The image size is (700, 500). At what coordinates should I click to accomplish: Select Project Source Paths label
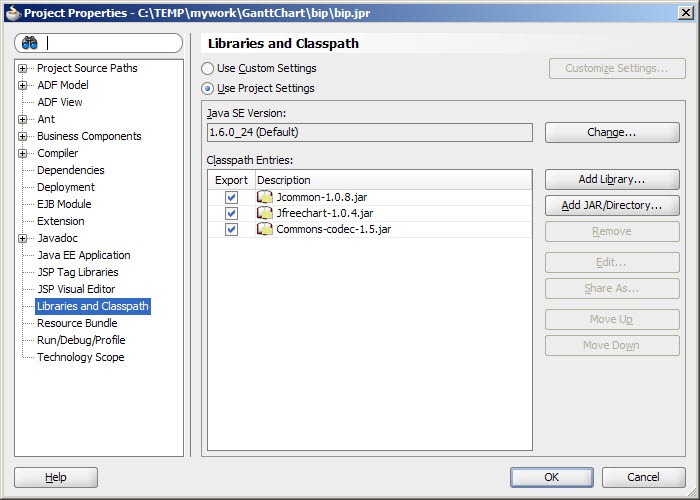pyautogui.click(x=87, y=68)
